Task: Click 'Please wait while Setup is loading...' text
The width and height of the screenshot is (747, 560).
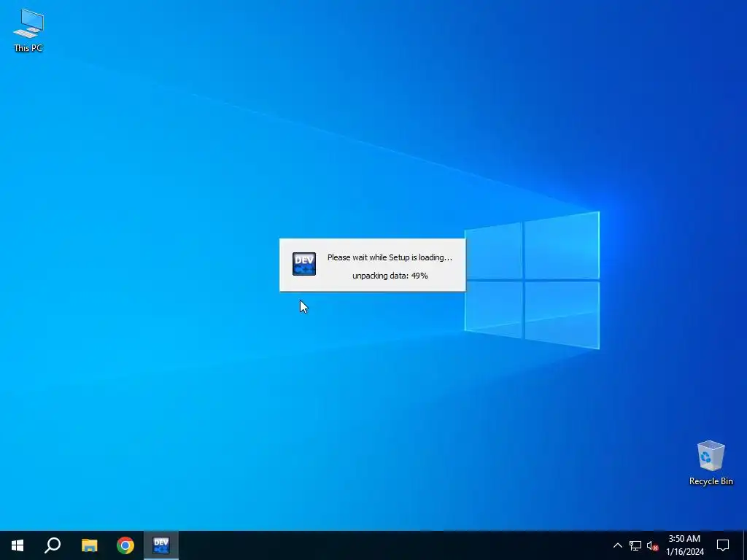Action: 390,257
